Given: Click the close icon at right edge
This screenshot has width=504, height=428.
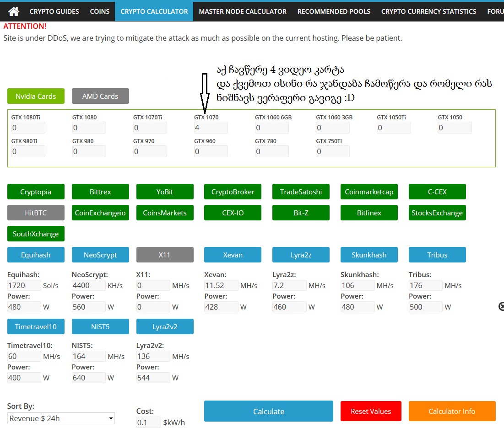Looking at the screenshot, I should pyautogui.click(x=501, y=306).
